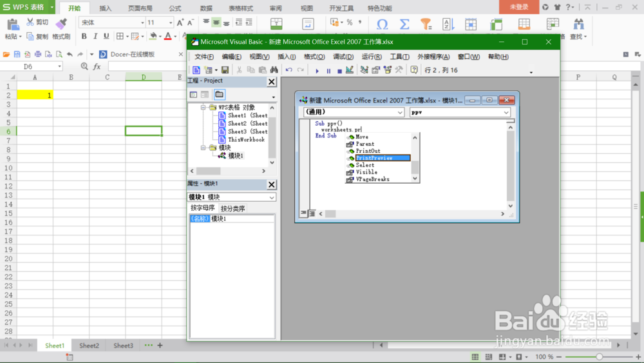The image size is (644, 363).
Task: Open the 工具(T) menu in Visual Basic
Action: (400, 57)
